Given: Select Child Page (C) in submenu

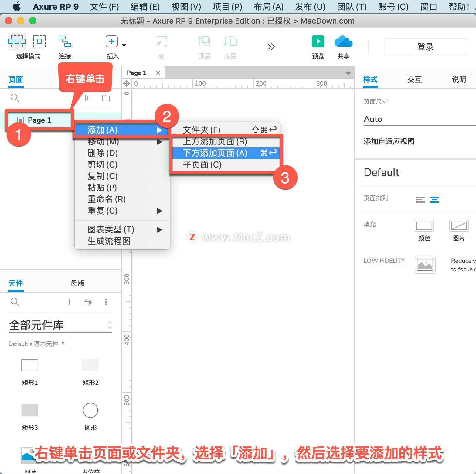Looking at the screenshot, I should coord(226,165).
